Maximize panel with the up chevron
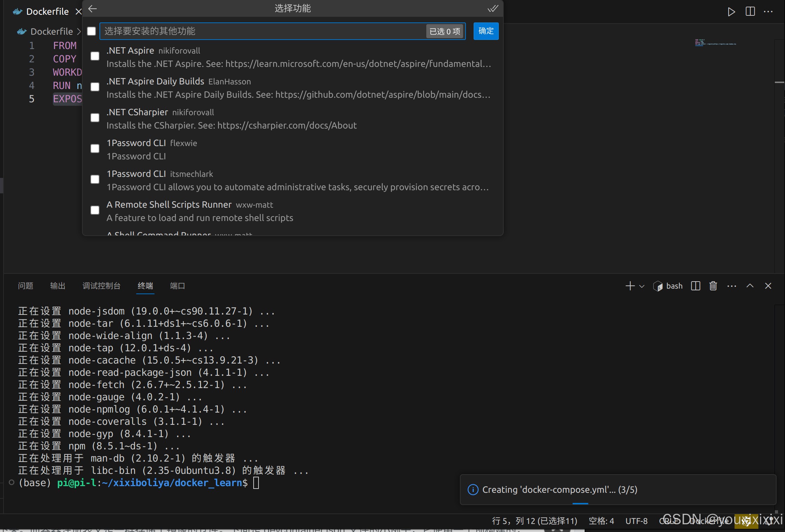Image resolution: width=785 pixels, height=532 pixels. pyautogui.click(x=750, y=286)
